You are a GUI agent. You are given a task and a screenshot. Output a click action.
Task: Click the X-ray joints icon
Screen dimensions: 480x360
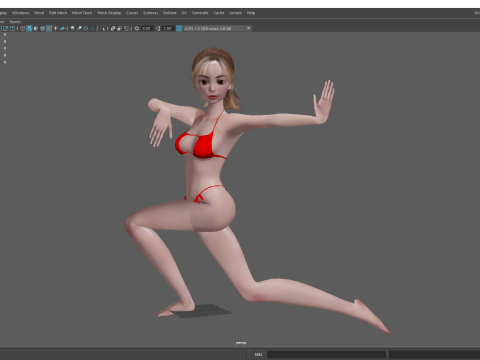pyautogui.click(x=126, y=28)
